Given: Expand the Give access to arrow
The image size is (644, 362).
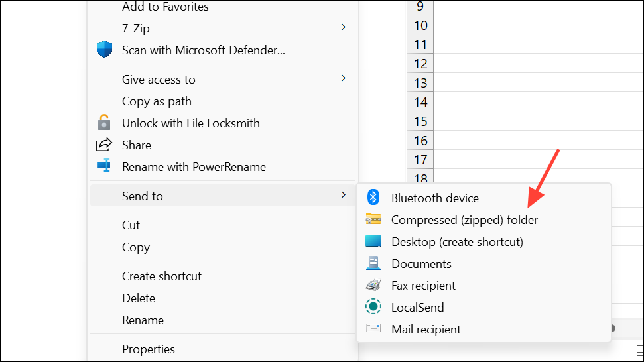Looking at the screenshot, I should point(343,78).
